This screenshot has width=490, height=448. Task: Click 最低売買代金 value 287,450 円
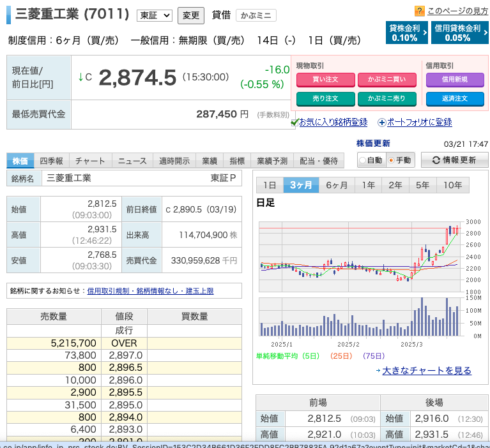pos(222,114)
